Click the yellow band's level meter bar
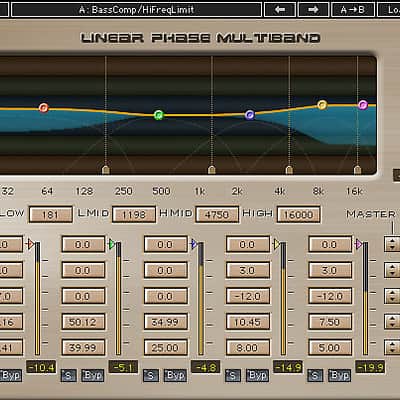This screenshot has height=400, width=400. [283, 298]
